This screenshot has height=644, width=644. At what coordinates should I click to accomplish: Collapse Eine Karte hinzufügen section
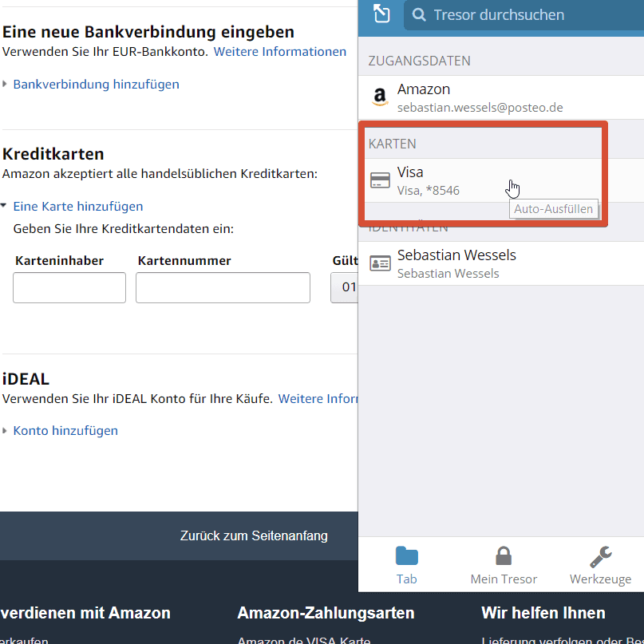pyautogui.click(x=4, y=206)
